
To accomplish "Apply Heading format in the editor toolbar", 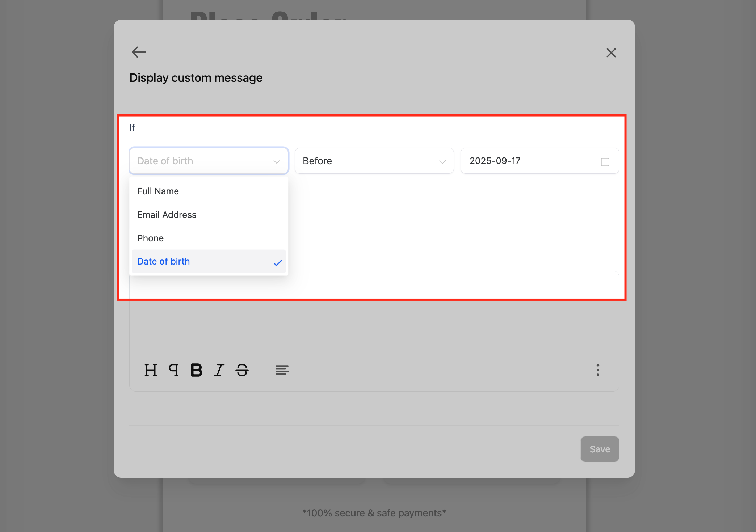I will [151, 370].
